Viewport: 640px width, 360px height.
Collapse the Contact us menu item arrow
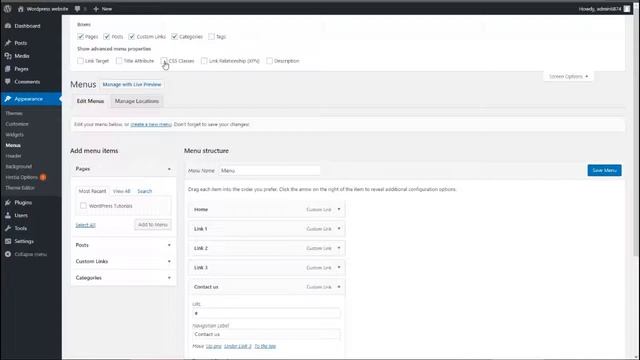pyautogui.click(x=339, y=287)
